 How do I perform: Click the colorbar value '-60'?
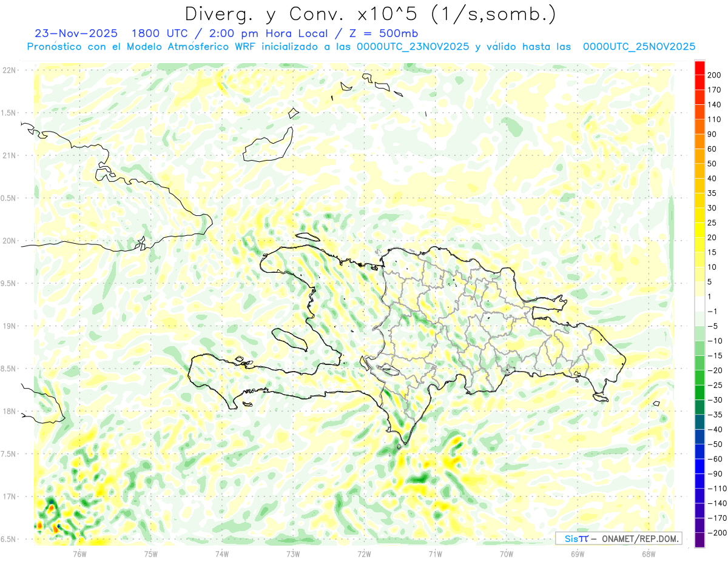715,459
